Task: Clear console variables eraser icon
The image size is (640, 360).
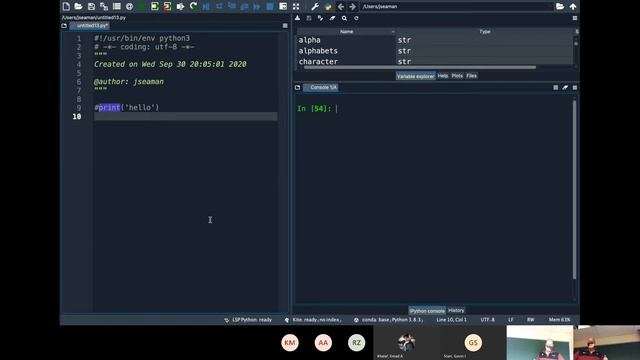Action: (565, 87)
